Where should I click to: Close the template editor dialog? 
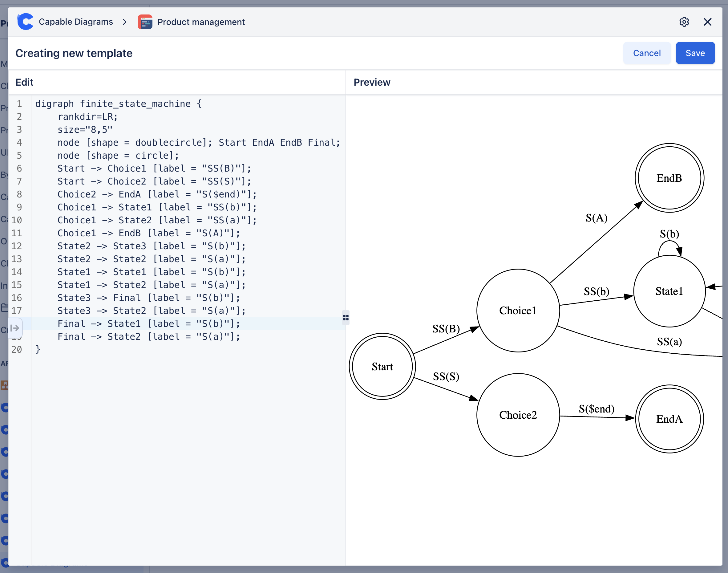point(708,22)
